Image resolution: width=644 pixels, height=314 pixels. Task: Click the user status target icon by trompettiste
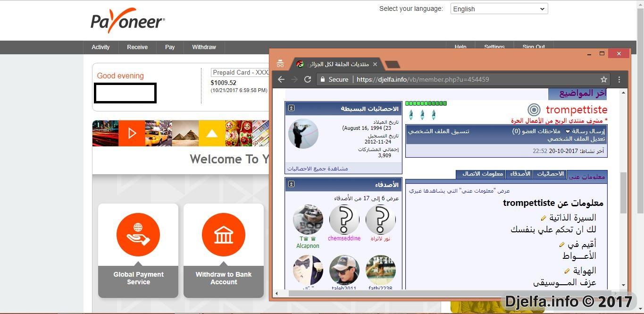tap(534, 110)
